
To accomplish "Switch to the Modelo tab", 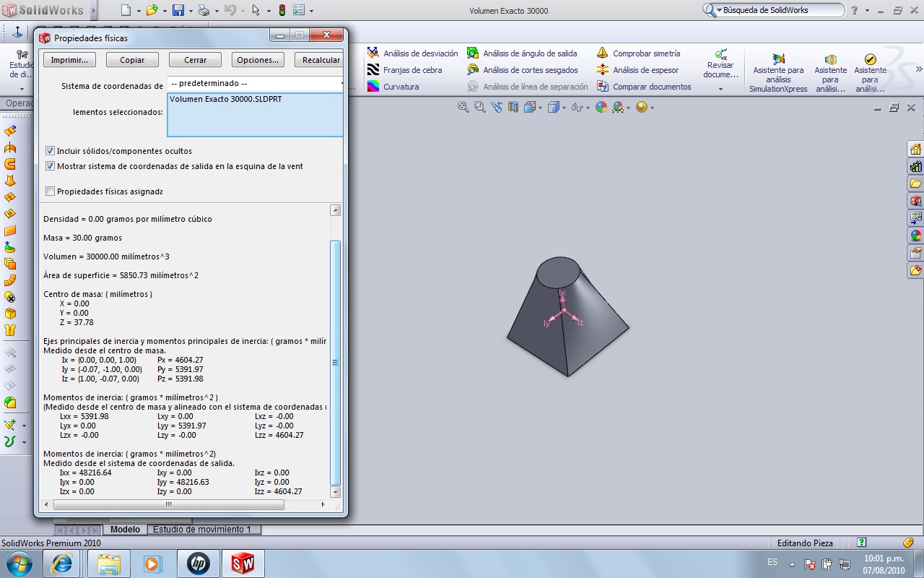I will point(125,530).
